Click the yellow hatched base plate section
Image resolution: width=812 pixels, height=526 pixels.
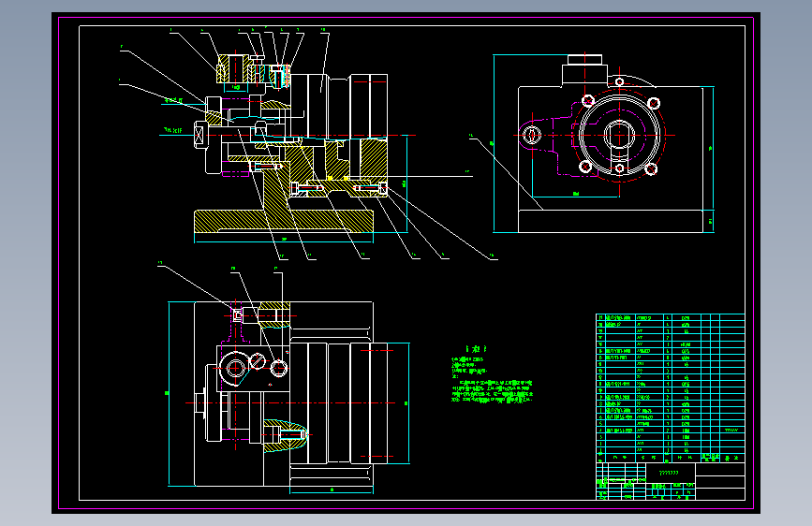coord(284,221)
